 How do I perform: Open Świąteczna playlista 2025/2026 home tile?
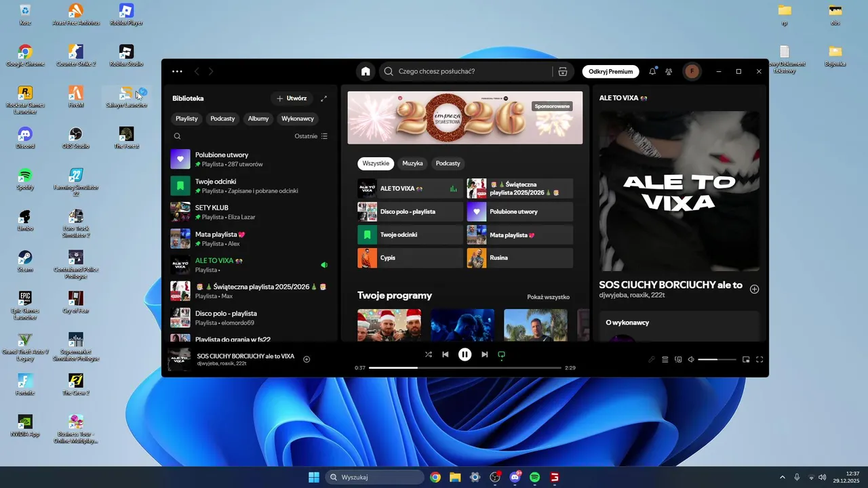tap(519, 188)
